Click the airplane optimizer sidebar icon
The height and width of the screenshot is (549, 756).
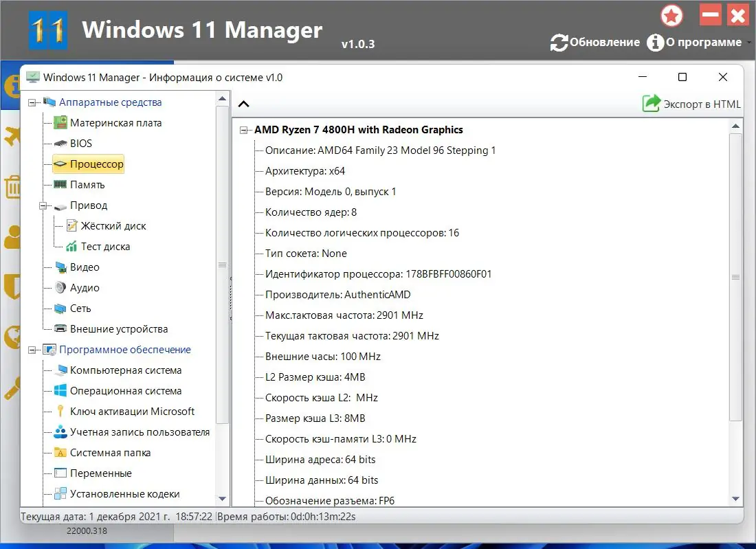[x=12, y=136]
